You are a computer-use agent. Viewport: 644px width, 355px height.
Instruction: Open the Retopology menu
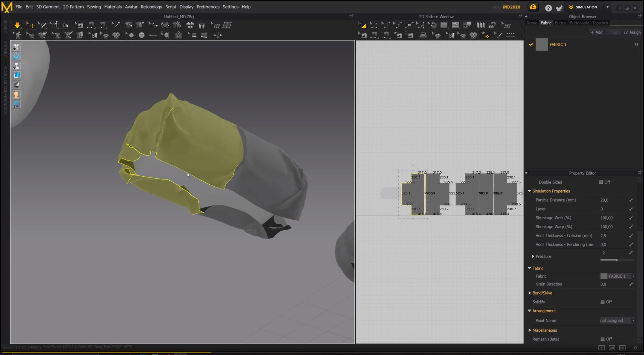pyautogui.click(x=151, y=7)
